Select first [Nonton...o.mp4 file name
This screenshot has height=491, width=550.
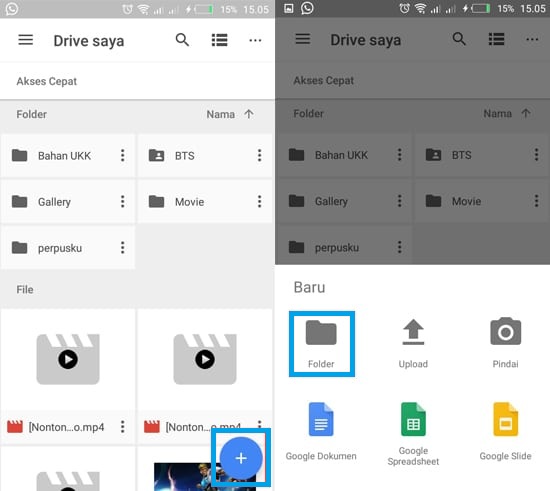pyautogui.click(x=66, y=427)
